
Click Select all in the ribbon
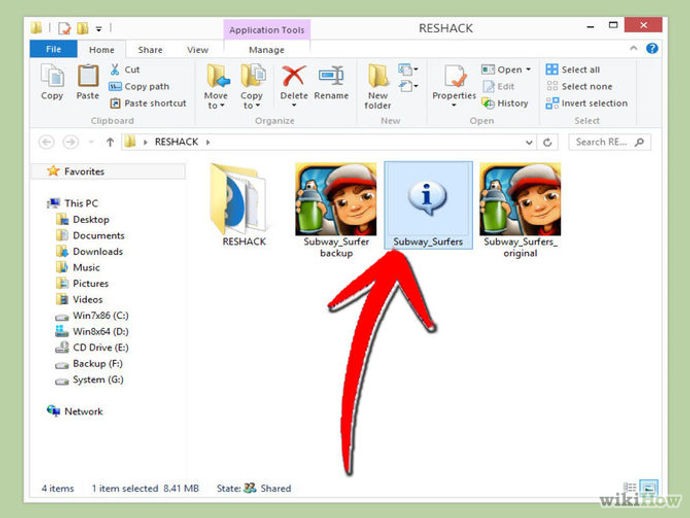573,70
